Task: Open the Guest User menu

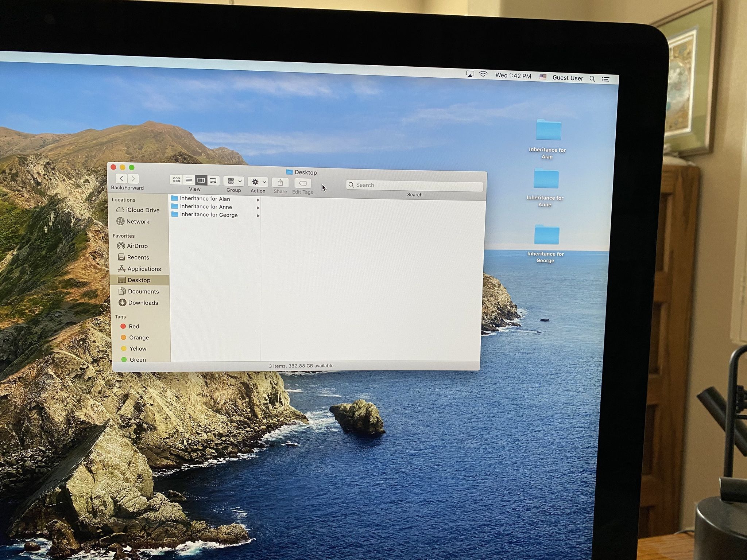Action: pyautogui.click(x=568, y=78)
